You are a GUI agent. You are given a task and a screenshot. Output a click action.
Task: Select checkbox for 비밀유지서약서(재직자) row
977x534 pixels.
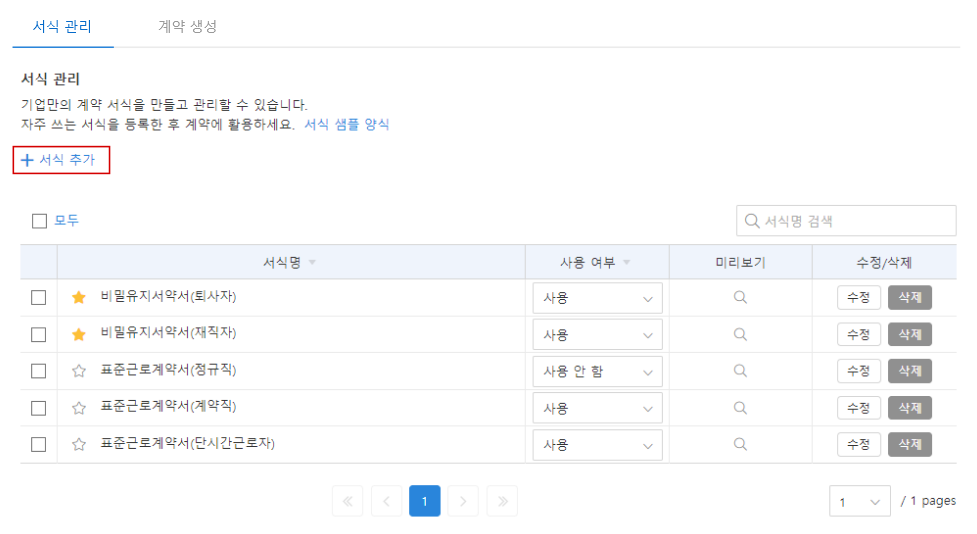point(39,335)
